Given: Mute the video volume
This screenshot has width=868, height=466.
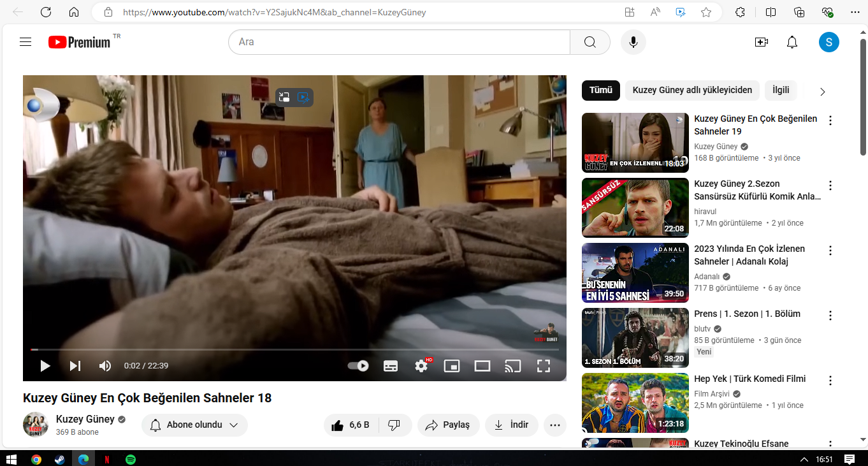Looking at the screenshot, I should 105,366.
